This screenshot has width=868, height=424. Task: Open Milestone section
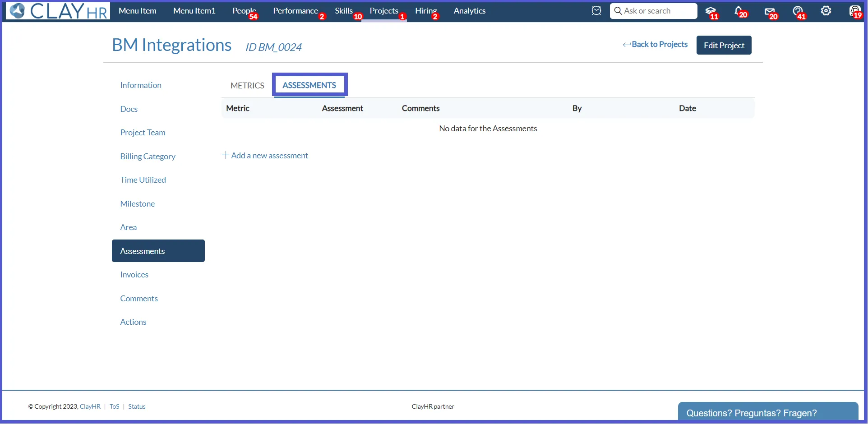coord(138,204)
